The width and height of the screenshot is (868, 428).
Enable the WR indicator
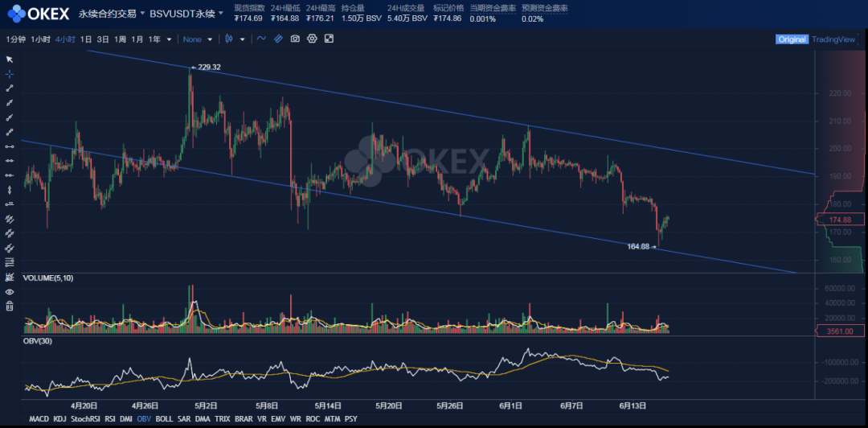296,419
